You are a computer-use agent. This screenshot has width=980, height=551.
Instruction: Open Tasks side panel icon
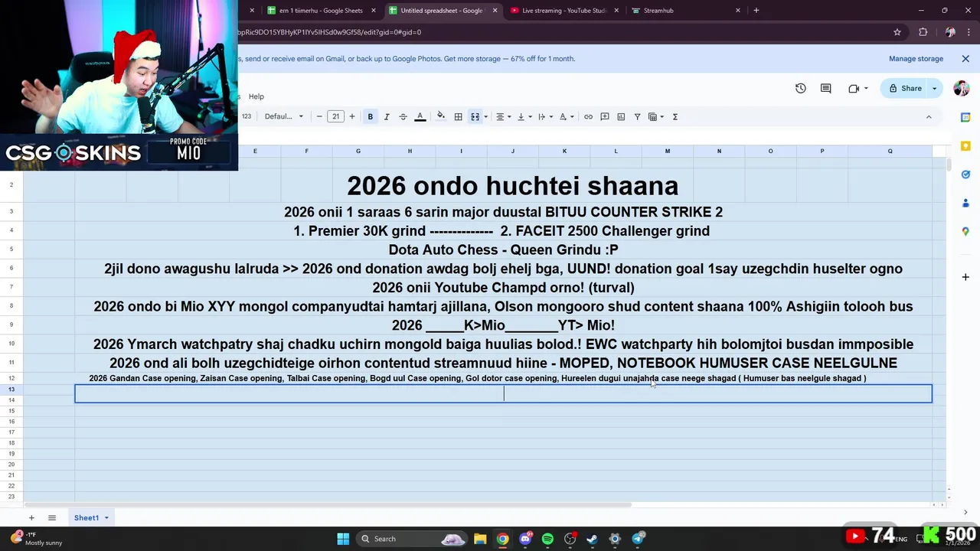[965, 174]
